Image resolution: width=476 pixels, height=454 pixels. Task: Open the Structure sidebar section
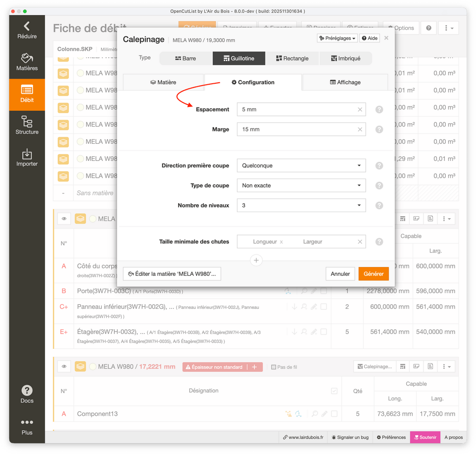[27, 126]
